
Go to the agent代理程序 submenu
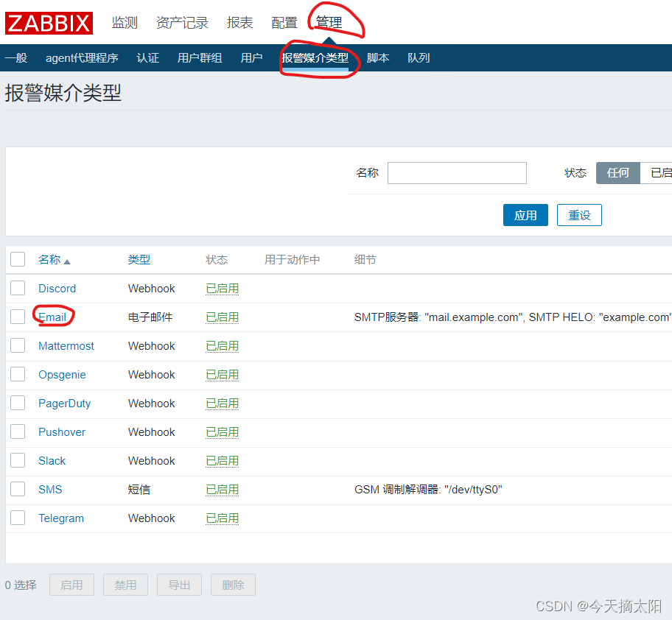82,58
